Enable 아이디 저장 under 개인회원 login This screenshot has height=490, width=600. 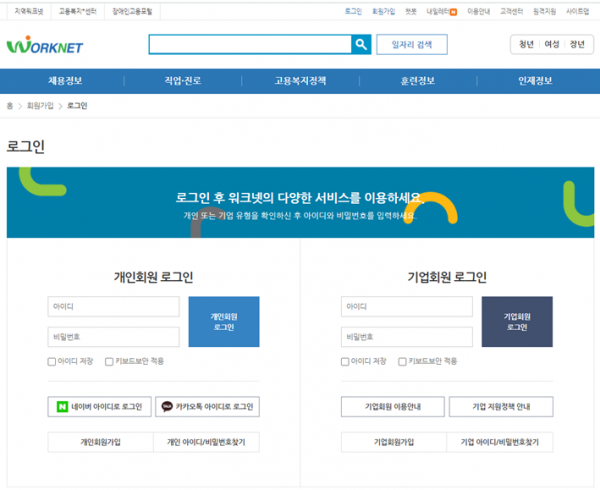(x=52, y=362)
